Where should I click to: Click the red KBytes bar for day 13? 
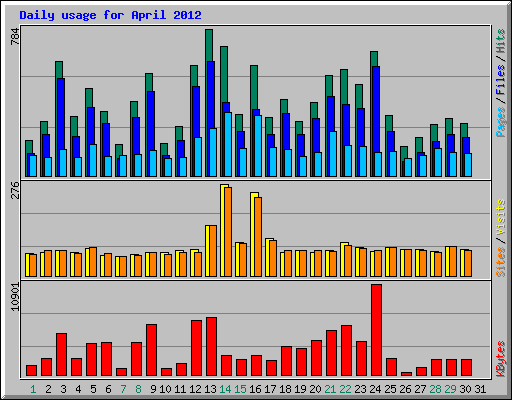(211, 347)
